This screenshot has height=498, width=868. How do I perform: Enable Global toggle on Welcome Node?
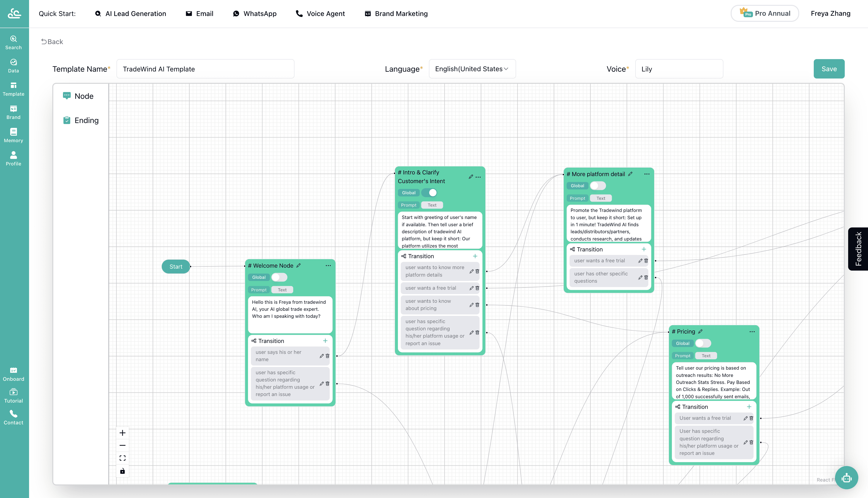[279, 277]
